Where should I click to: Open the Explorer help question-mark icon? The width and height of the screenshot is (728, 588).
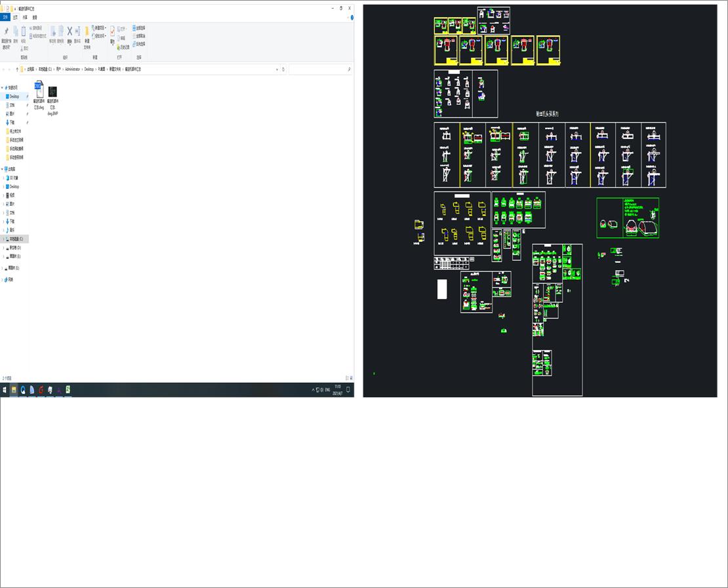pyautogui.click(x=352, y=18)
